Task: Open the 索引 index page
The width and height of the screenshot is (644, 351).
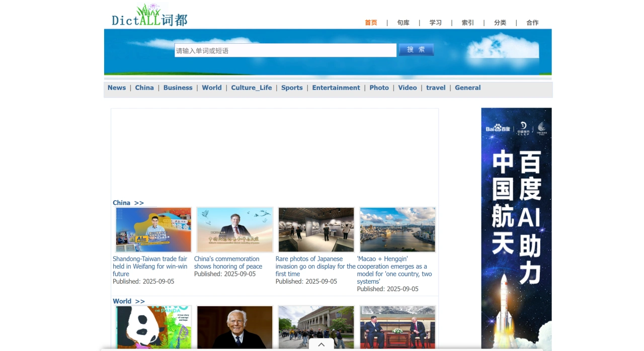Action: pyautogui.click(x=467, y=23)
